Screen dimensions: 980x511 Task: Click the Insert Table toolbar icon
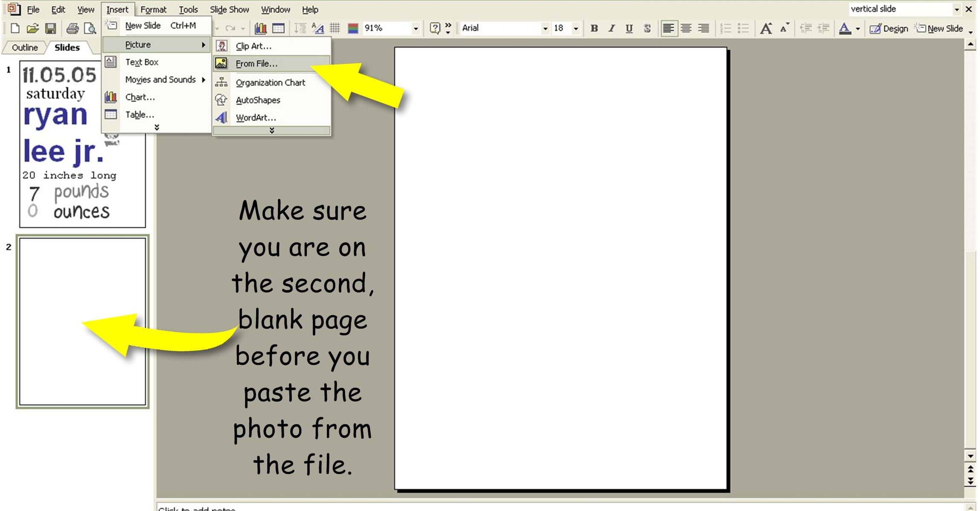278,29
